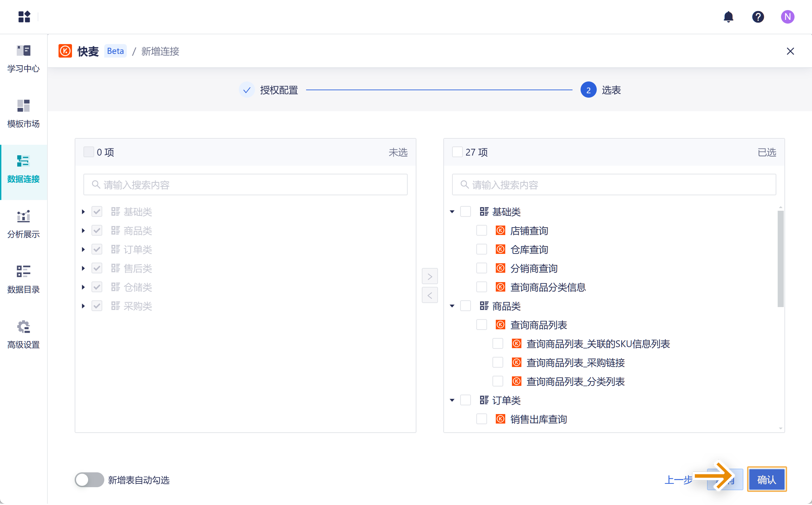Open the app grid icon at top left
Viewport: 812px width, 505px height.
pos(24,17)
